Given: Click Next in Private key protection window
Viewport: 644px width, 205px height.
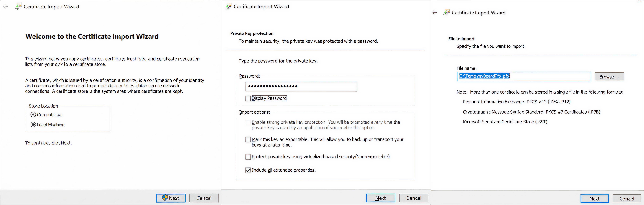Looking at the screenshot, I should (381, 198).
